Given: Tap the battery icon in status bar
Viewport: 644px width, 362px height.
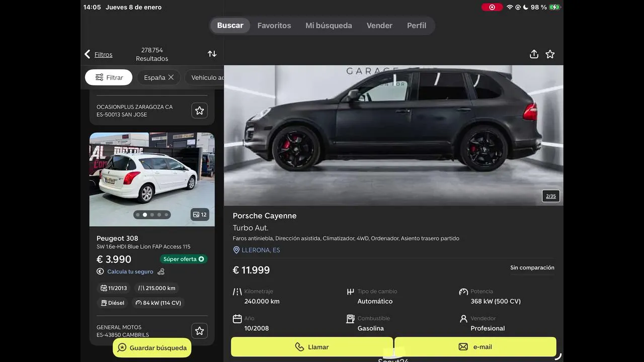Looking at the screenshot, I should tap(554, 7).
